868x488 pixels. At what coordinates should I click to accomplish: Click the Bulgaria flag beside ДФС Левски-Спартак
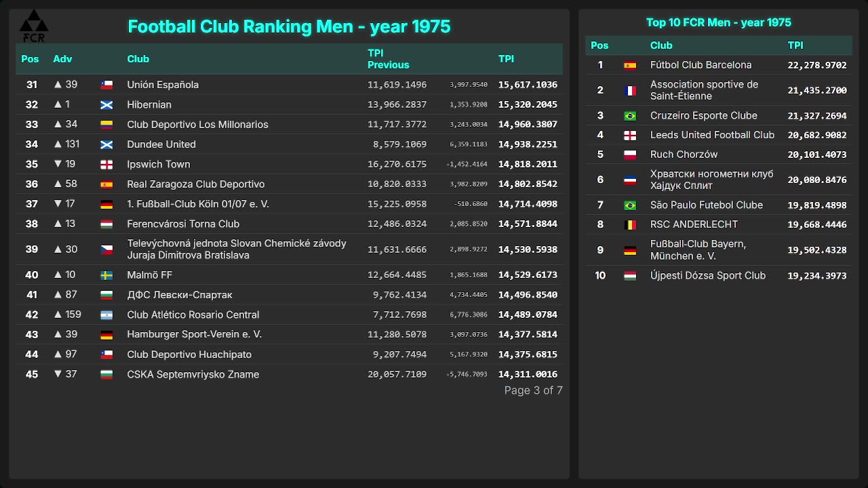(x=106, y=295)
